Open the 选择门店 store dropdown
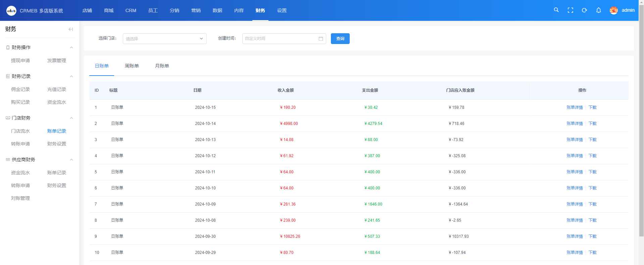This screenshot has width=644, height=265. pos(164,39)
